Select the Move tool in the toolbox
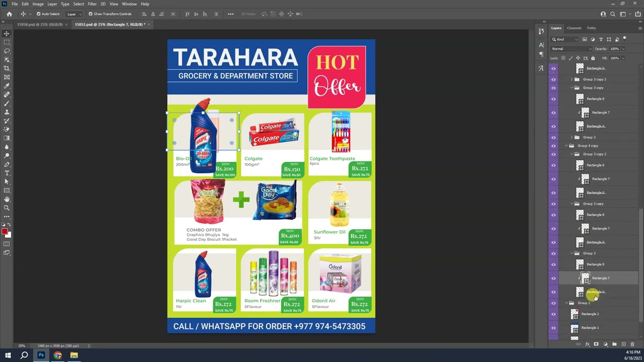 [7, 34]
